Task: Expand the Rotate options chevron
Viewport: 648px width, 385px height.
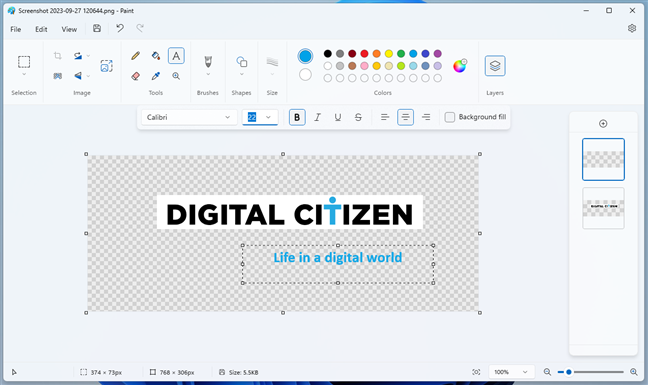Action: pos(88,56)
